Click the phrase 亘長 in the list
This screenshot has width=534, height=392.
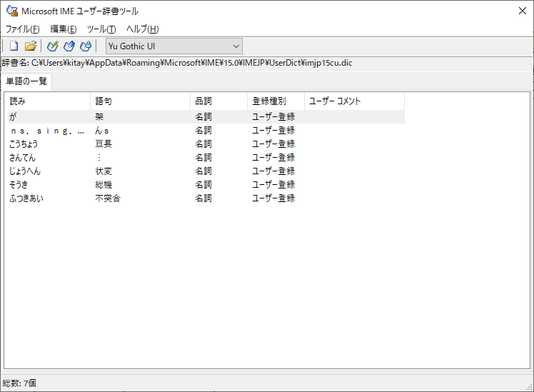[x=104, y=144]
